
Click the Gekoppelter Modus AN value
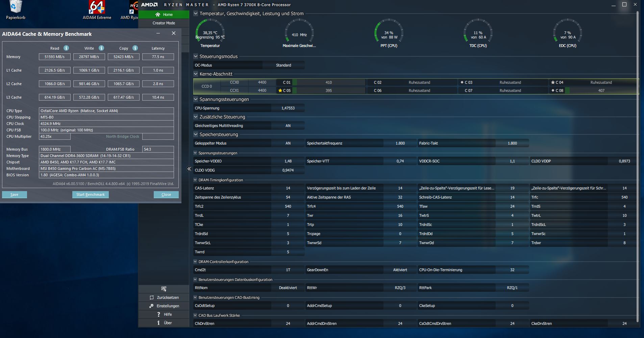tap(288, 143)
